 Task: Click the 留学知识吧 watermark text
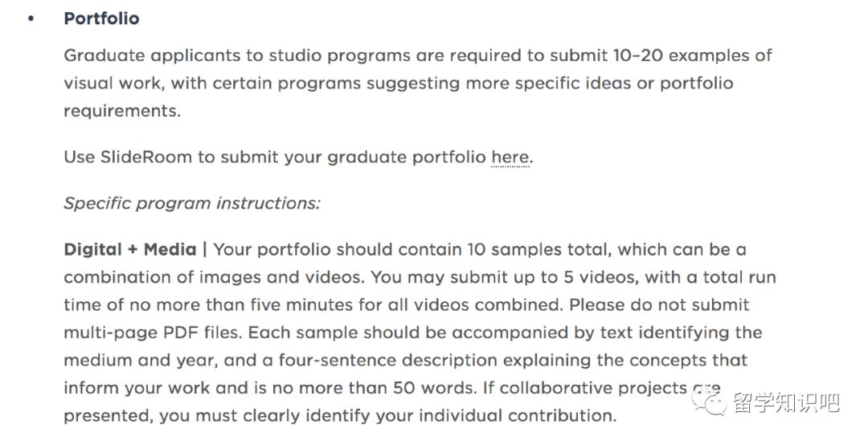click(787, 402)
